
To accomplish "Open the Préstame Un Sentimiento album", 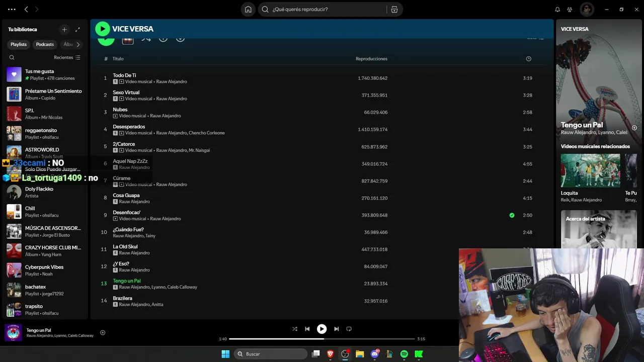I will pos(45,94).
